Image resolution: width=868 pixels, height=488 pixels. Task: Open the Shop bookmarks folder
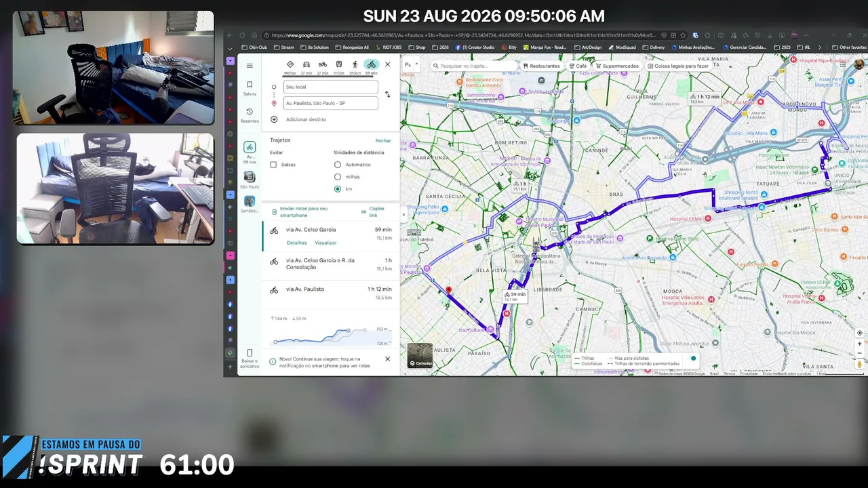point(417,47)
